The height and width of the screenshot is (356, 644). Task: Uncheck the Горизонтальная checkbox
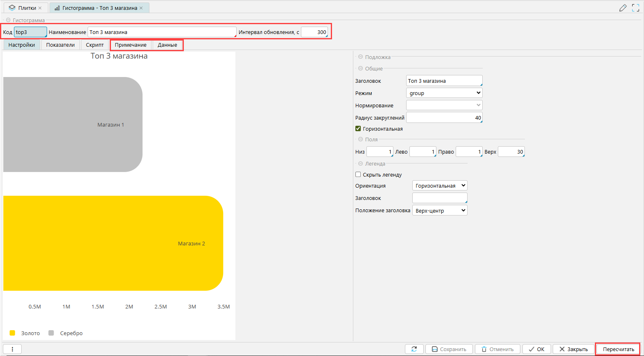click(358, 129)
